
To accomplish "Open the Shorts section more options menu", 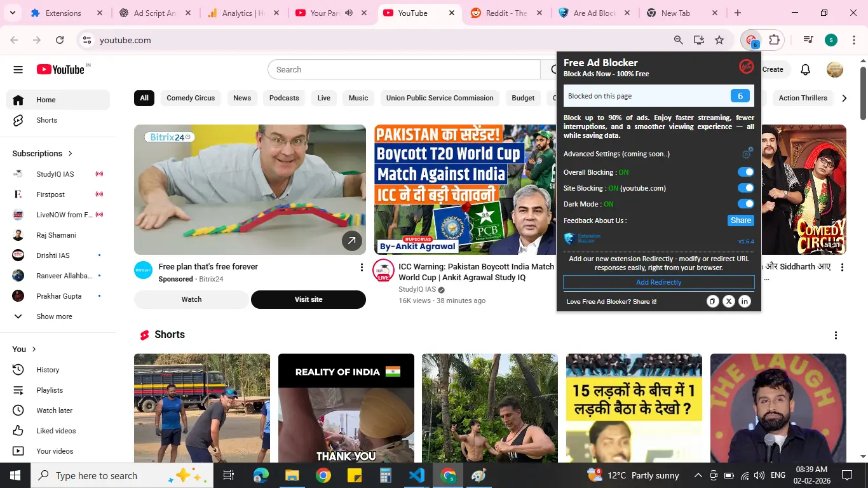I will [x=836, y=335].
